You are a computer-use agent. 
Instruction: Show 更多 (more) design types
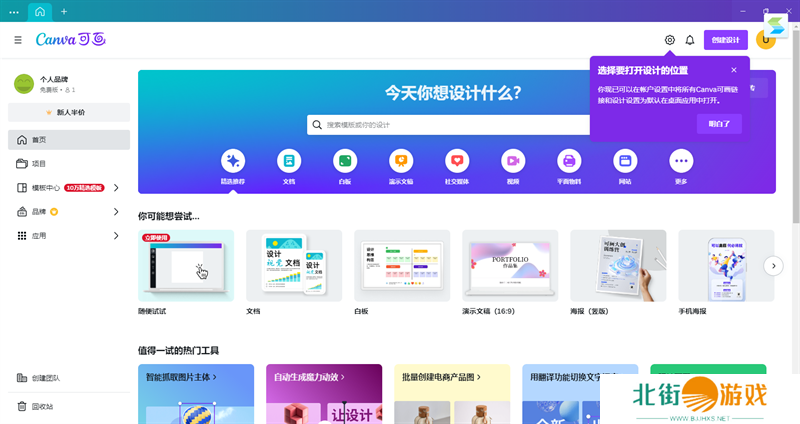pyautogui.click(x=681, y=161)
